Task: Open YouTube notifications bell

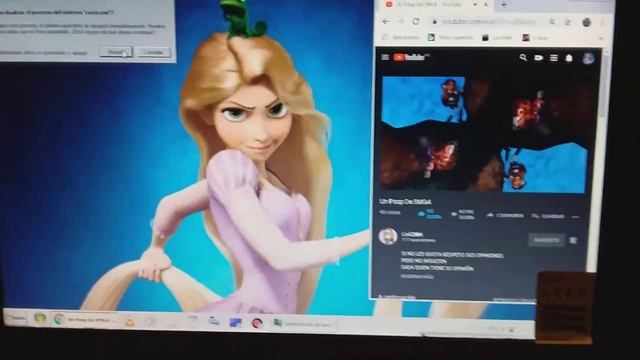Action: pyautogui.click(x=569, y=58)
